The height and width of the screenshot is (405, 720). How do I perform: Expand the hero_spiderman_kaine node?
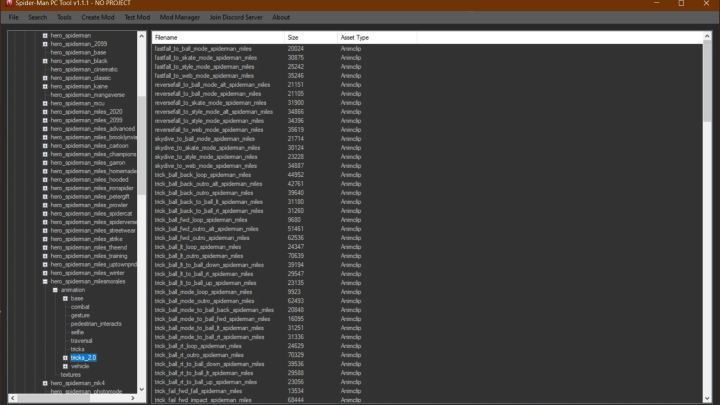pyautogui.click(x=45, y=86)
